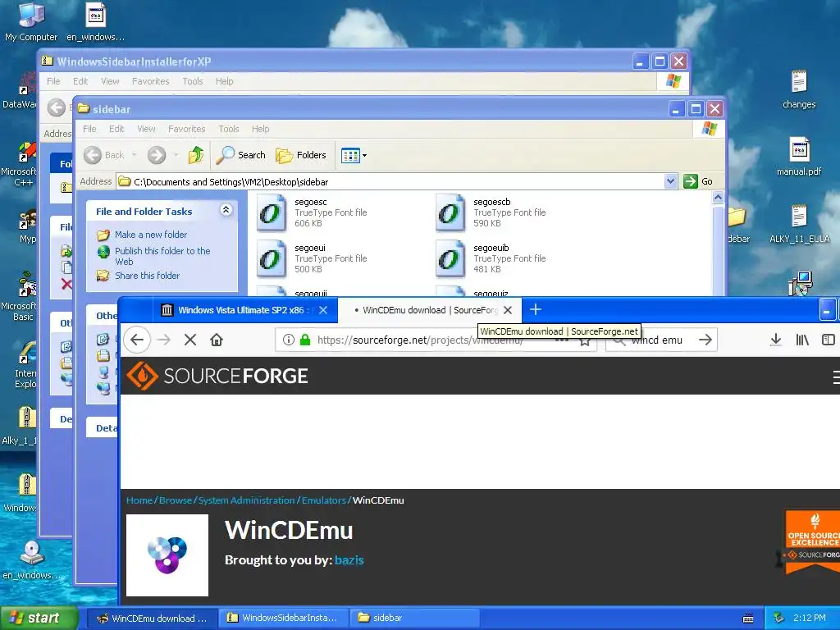The width and height of the screenshot is (840, 630).
Task: Click System Administration breadcrumb link
Action: 246,500
